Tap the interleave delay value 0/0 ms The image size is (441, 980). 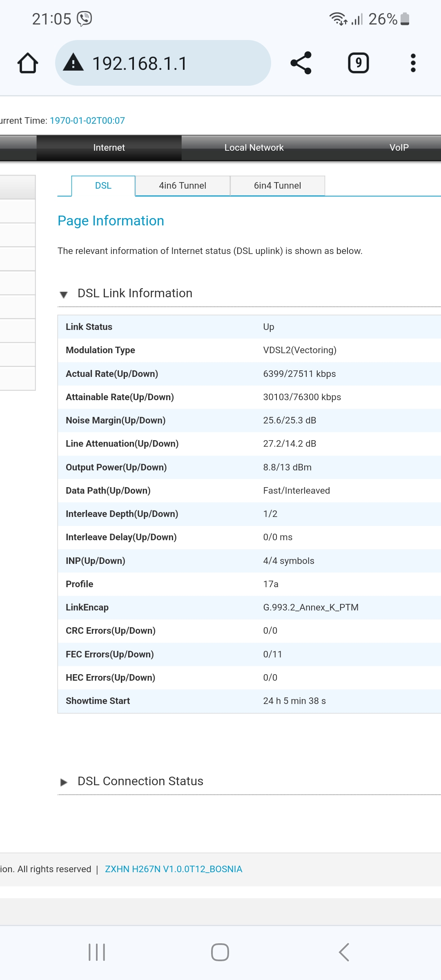pyautogui.click(x=278, y=537)
